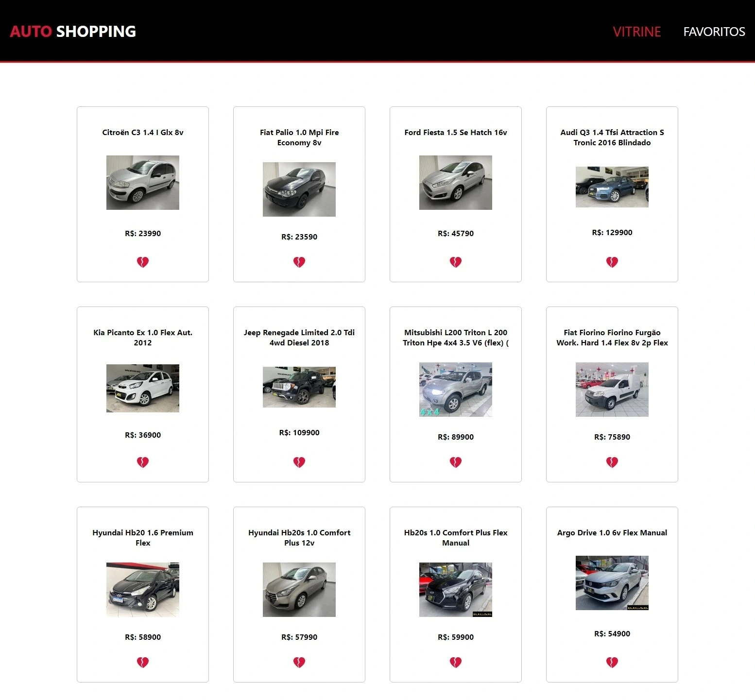Open the Argo Drive car photo

pos(612,583)
